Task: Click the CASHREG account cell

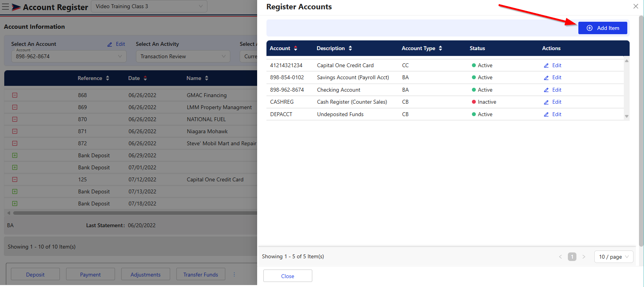Action: pyautogui.click(x=282, y=102)
